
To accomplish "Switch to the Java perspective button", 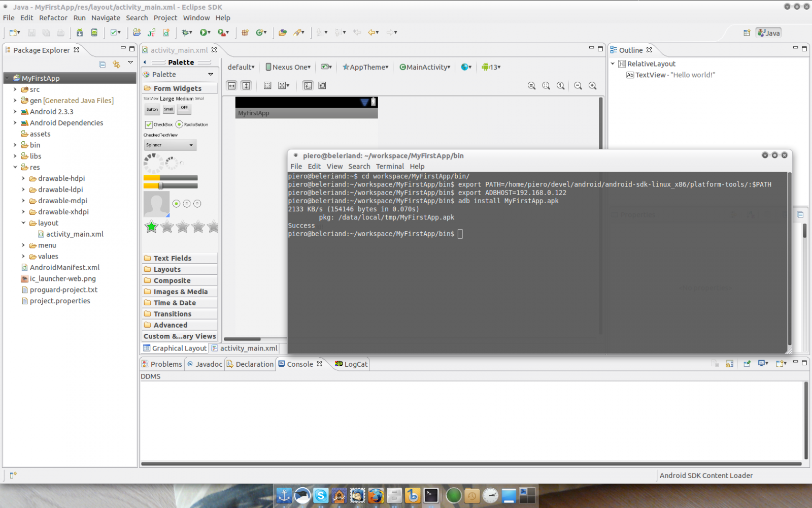I will tap(768, 33).
